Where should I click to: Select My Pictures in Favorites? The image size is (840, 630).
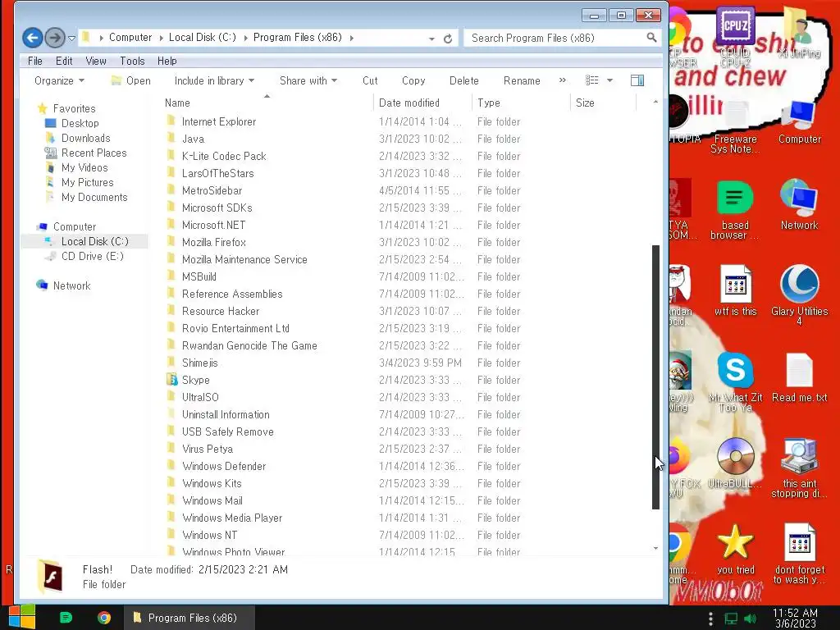87,183
